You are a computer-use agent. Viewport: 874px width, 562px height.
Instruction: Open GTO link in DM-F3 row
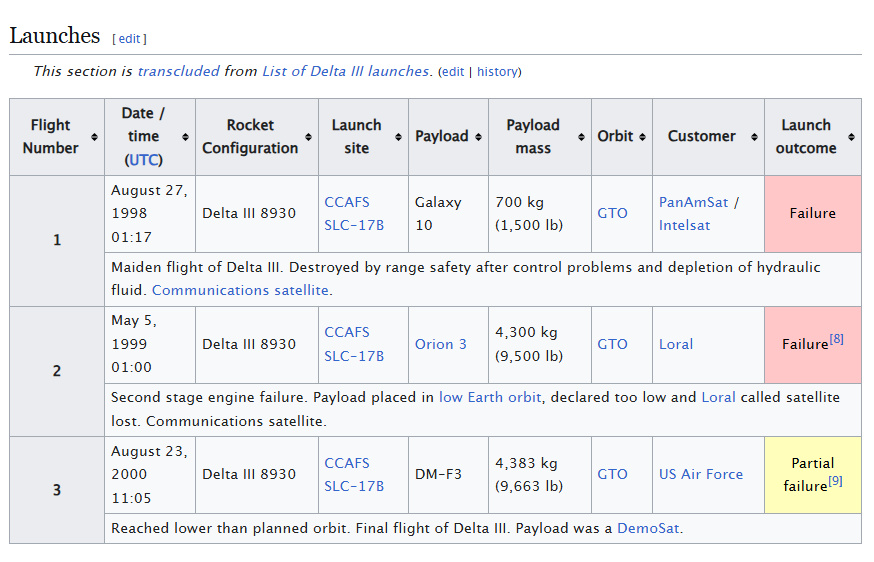612,474
